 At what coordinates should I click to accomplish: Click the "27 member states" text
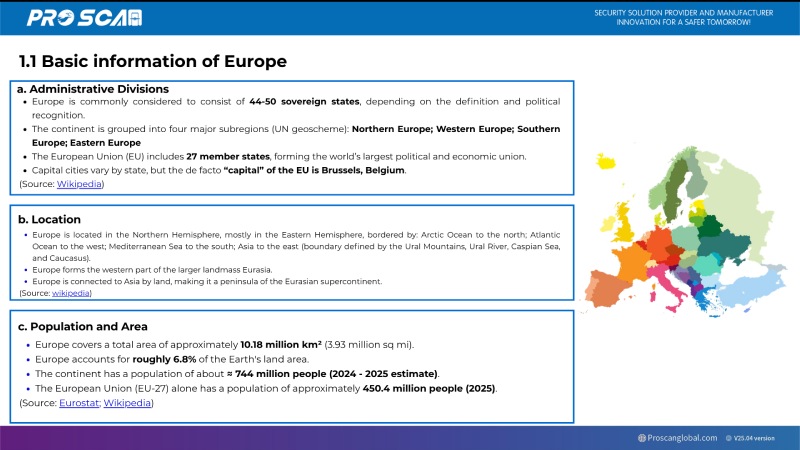[228, 156]
